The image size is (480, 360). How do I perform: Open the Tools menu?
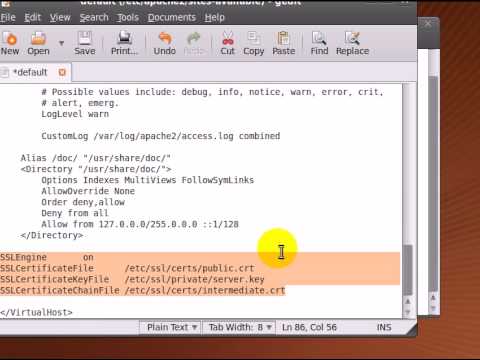point(128,17)
